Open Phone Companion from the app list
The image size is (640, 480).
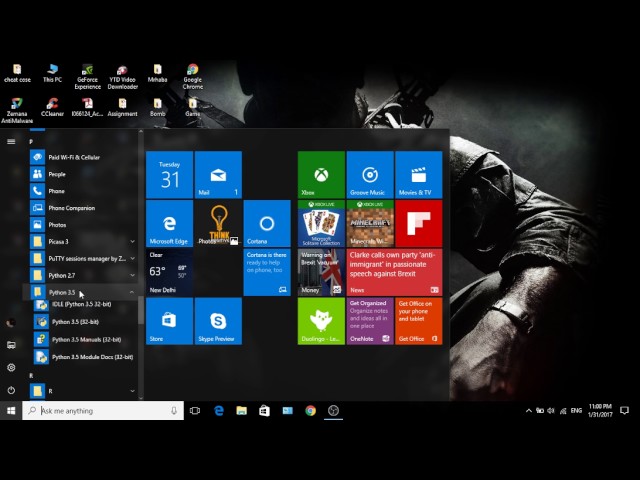tap(83, 208)
